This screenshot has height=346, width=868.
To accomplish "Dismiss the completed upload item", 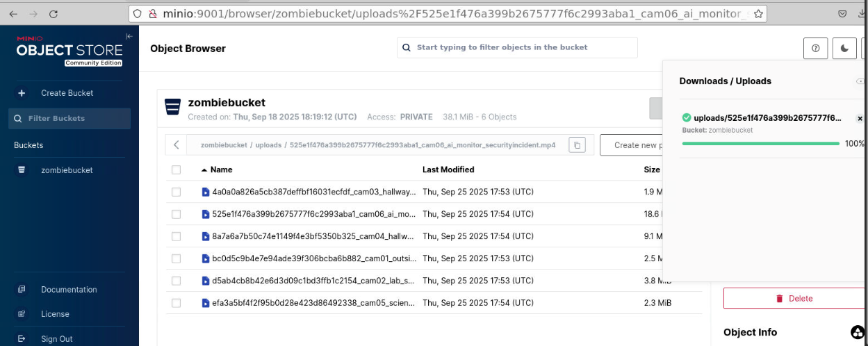I will [x=860, y=119].
